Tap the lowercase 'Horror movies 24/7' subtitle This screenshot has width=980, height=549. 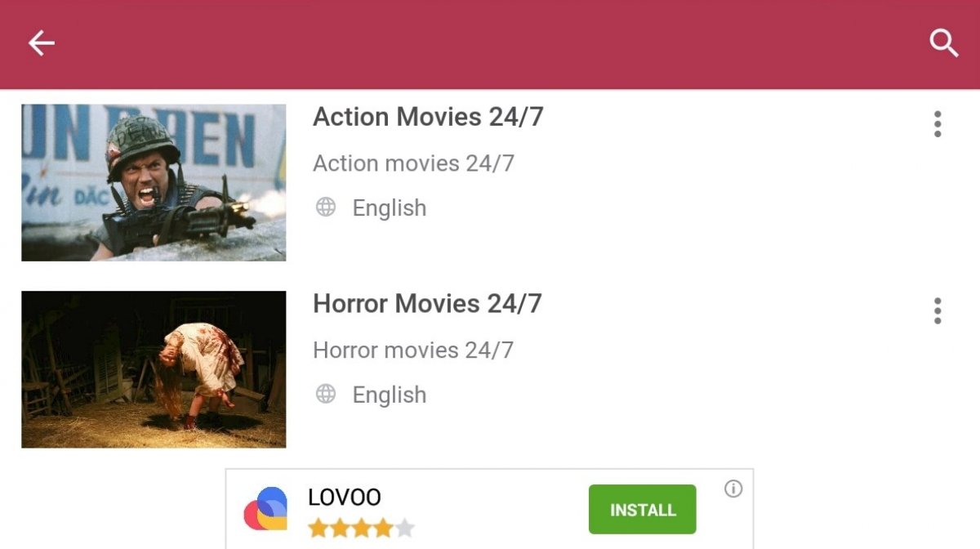click(x=413, y=350)
